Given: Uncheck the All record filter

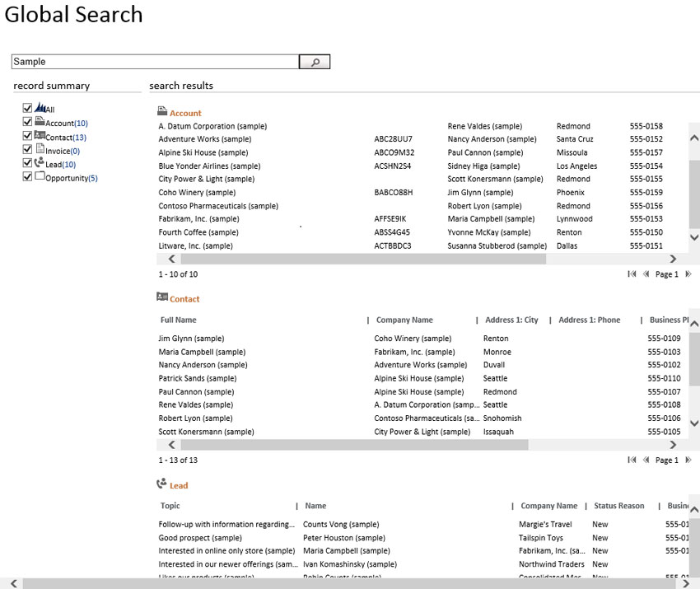Looking at the screenshot, I should [28, 109].
